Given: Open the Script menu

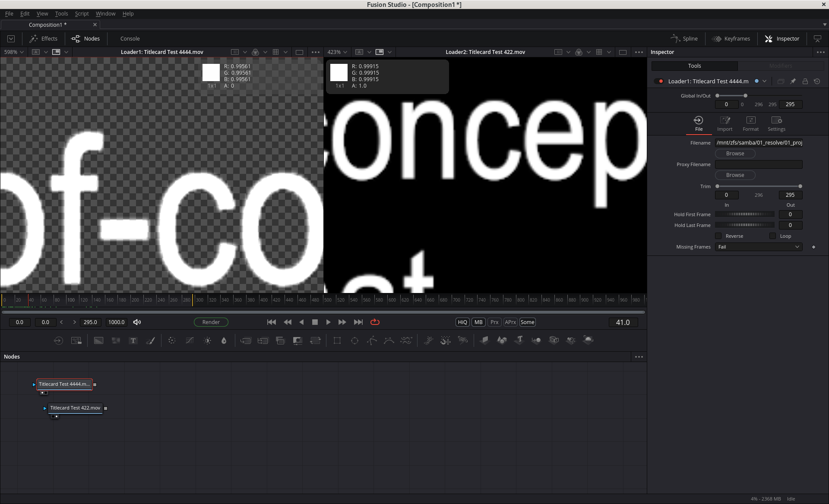Looking at the screenshot, I should [x=82, y=14].
